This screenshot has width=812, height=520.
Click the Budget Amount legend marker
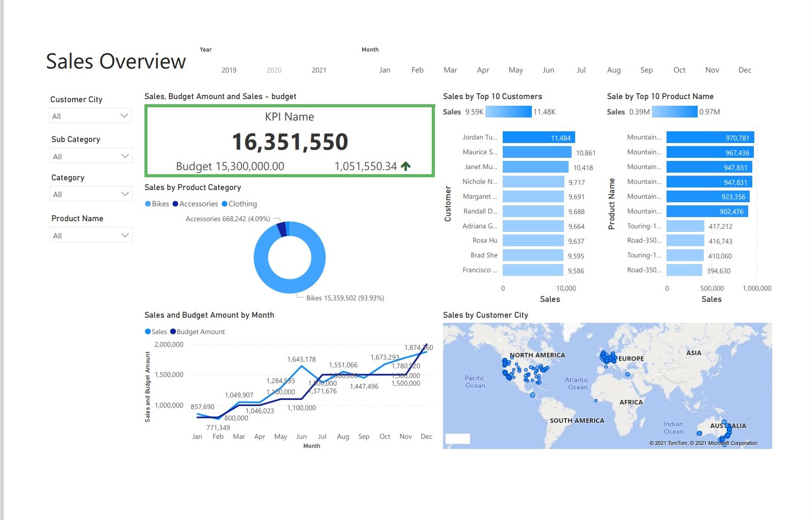(x=173, y=332)
